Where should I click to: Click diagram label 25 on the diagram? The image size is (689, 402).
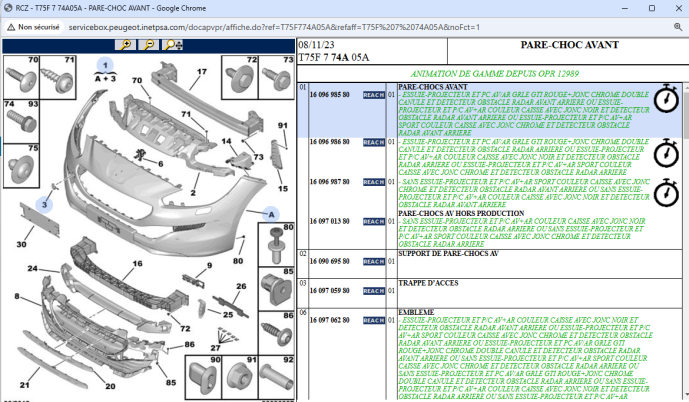[228, 315]
